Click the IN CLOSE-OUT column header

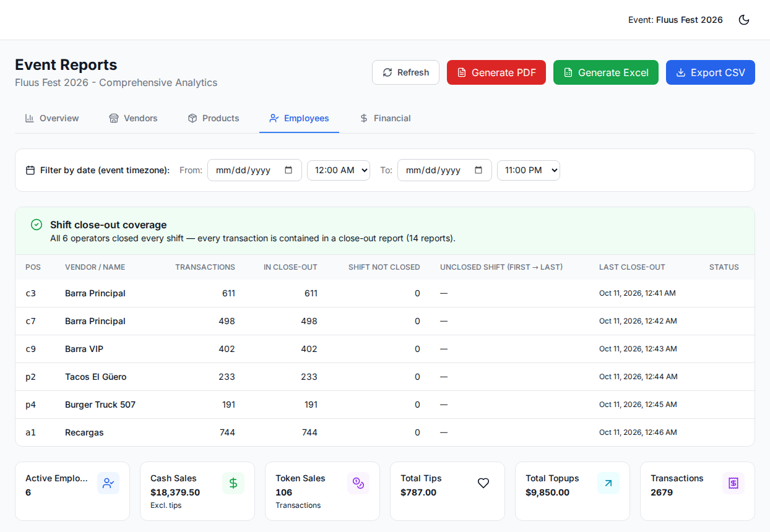290,267
